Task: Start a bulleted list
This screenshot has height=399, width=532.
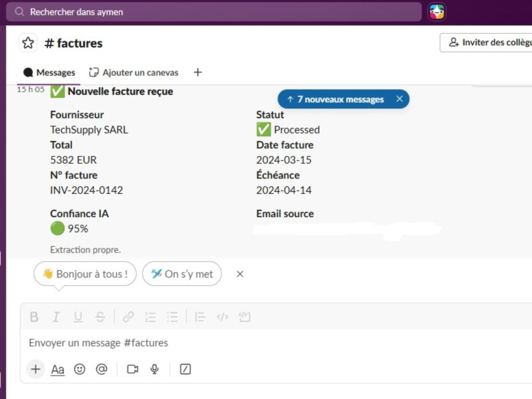Action: [x=172, y=317]
